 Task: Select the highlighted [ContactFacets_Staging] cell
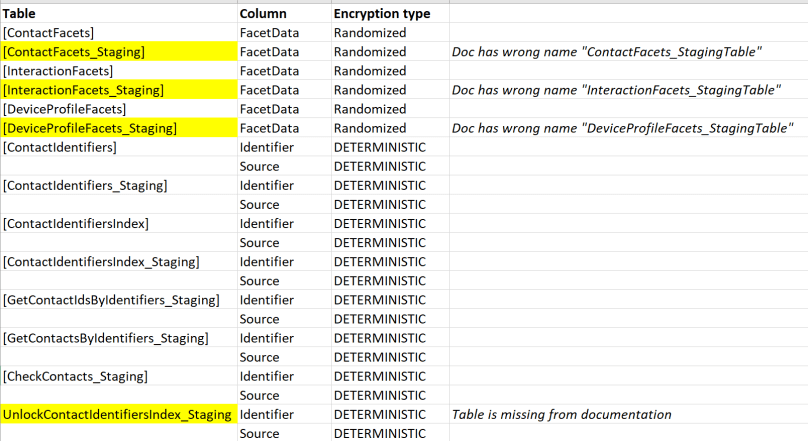pyautogui.click(x=74, y=52)
